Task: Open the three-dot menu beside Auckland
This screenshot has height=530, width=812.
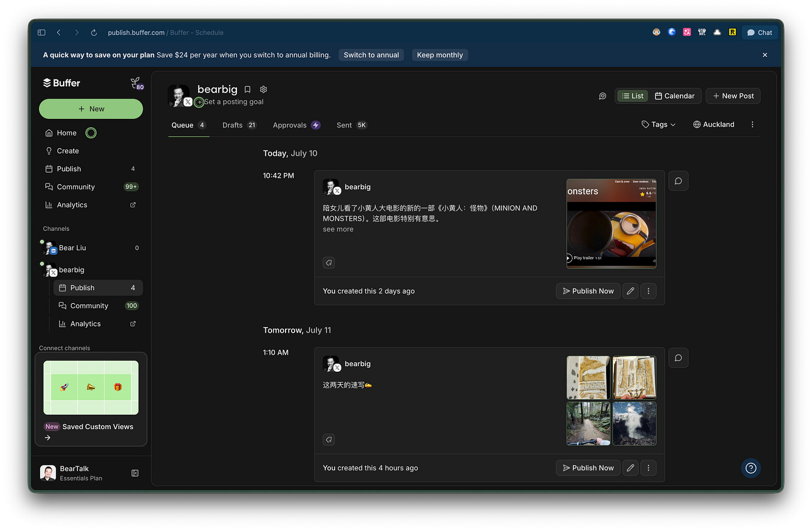Action: pyautogui.click(x=752, y=124)
